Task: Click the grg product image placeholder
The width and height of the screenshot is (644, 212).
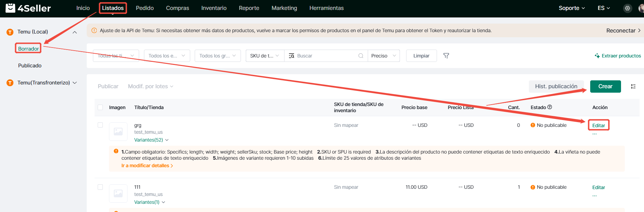Action: pos(118,132)
